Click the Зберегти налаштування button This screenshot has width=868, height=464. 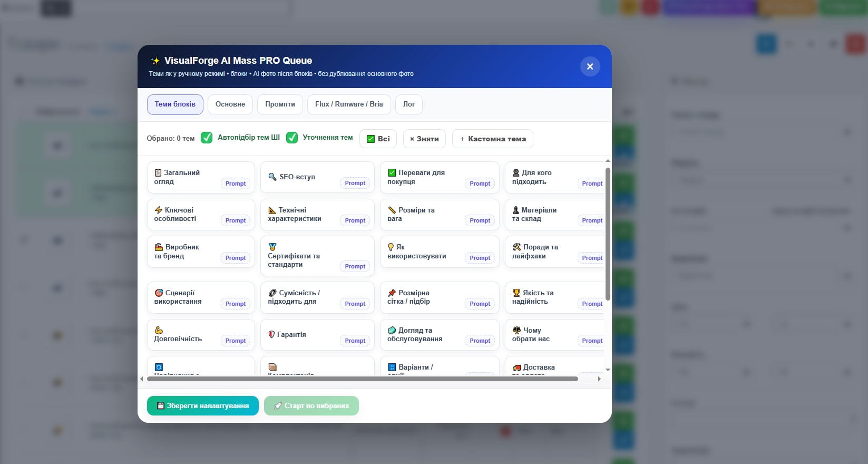[203, 406]
